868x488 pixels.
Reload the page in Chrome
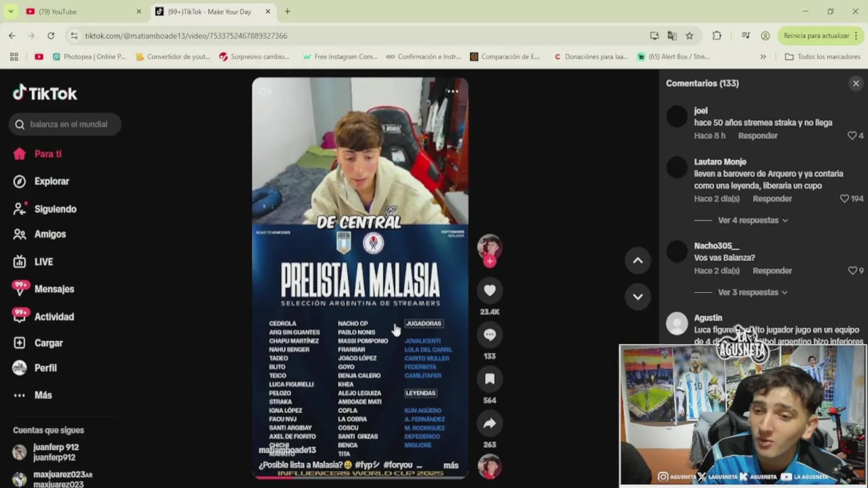[51, 35]
